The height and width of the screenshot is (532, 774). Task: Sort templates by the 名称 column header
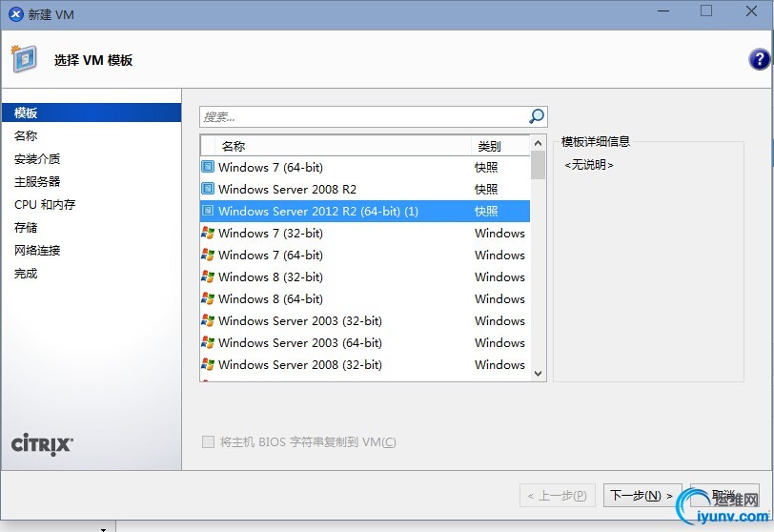point(343,146)
